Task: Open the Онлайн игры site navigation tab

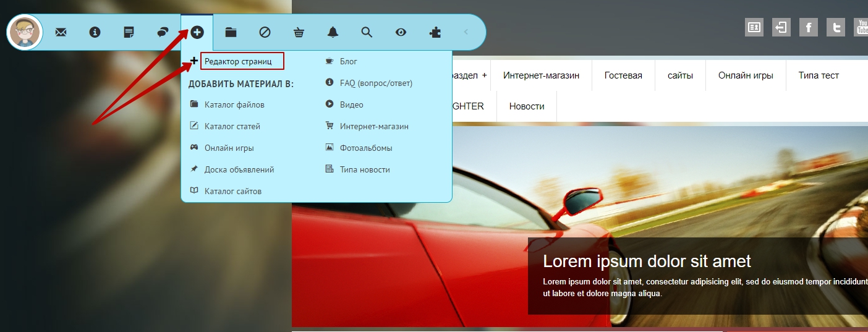Action: (746, 75)
